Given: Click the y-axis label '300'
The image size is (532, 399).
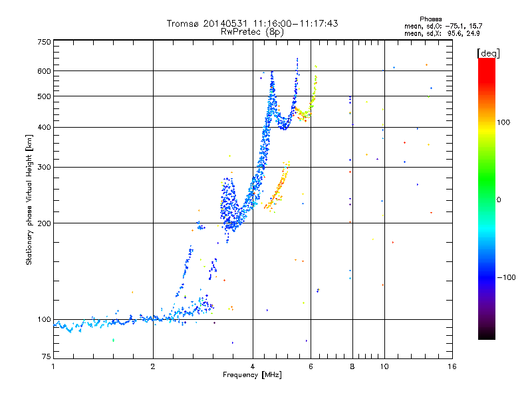Looking at the screenshot, I should click(44, 167).
